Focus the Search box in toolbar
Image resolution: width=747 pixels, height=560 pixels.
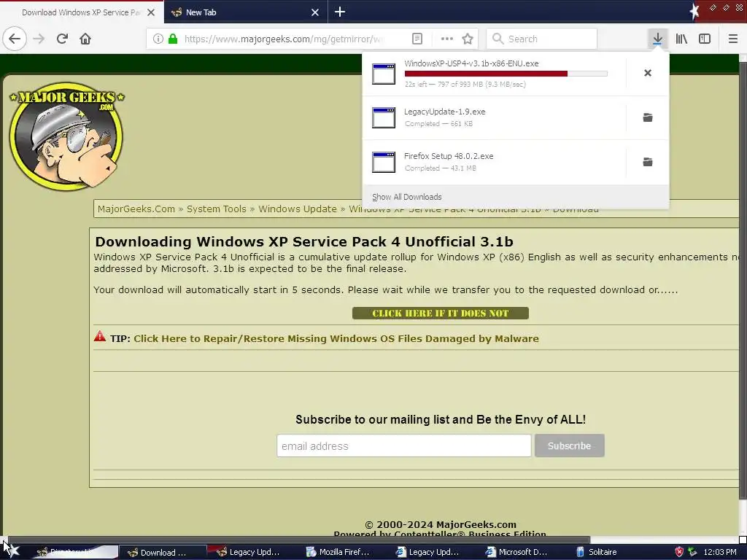542,39
